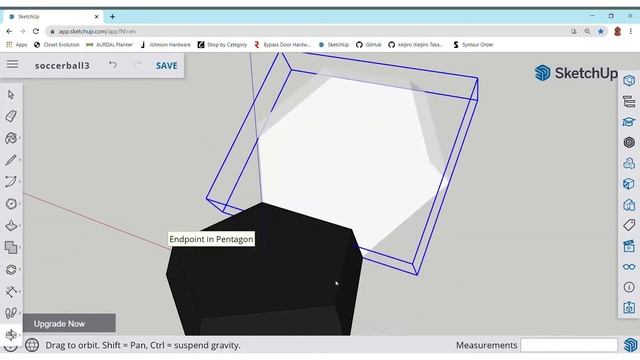Screen dimensions: 640x360
Task: Open the Apps bookmark
Action: 17,45
